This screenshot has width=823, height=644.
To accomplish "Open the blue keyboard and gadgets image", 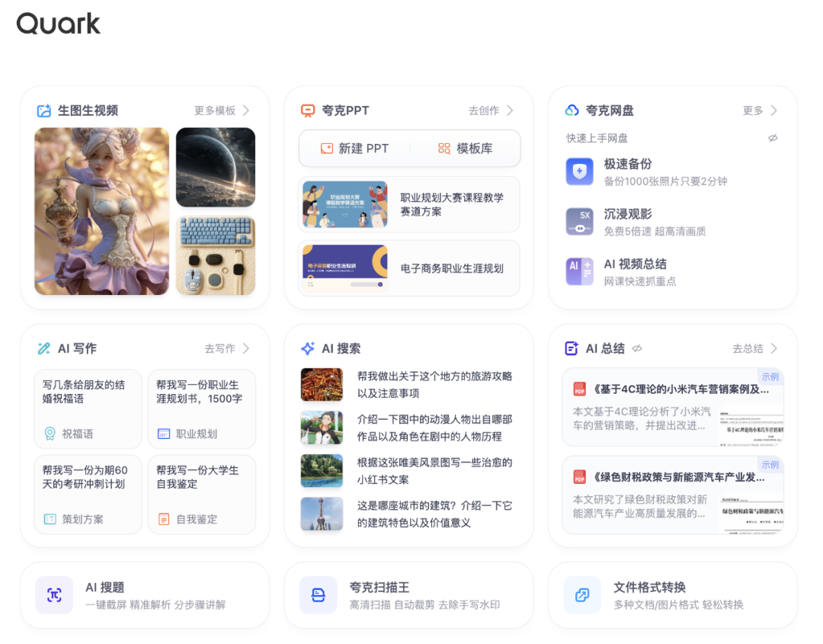I will [x=216, y=255].
